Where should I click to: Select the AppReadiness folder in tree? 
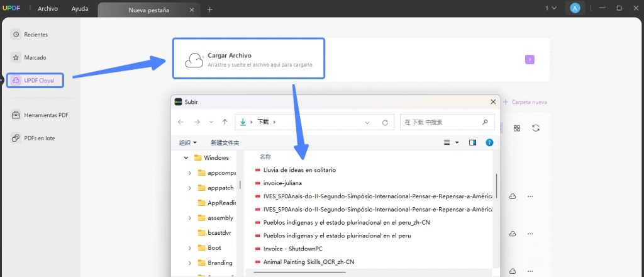point(216,203)
